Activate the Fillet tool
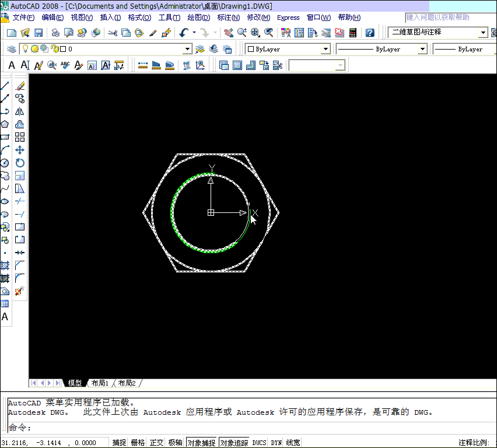Screen dimensions: 497x448 coord(20,278)
